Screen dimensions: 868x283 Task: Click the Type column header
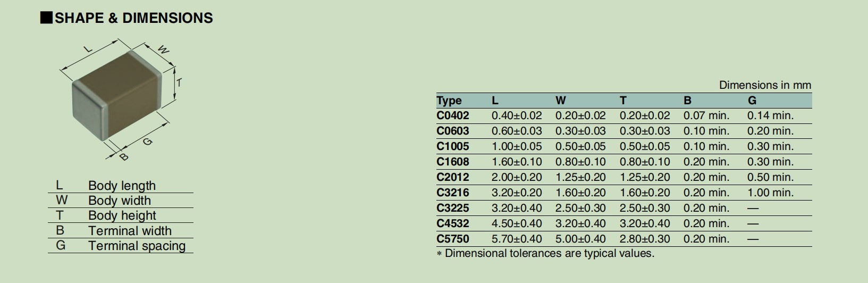449,101
